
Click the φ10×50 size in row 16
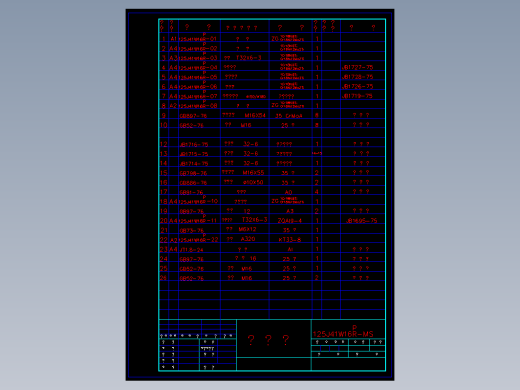click(x=253, y=182)
